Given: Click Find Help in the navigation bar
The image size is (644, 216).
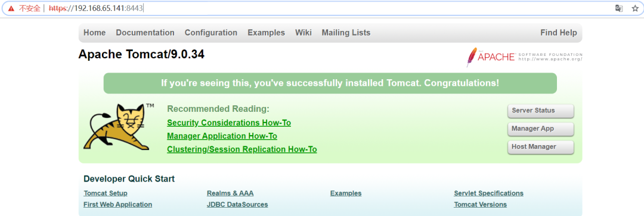Looking at the screenshot, I should tap(559, 33).
